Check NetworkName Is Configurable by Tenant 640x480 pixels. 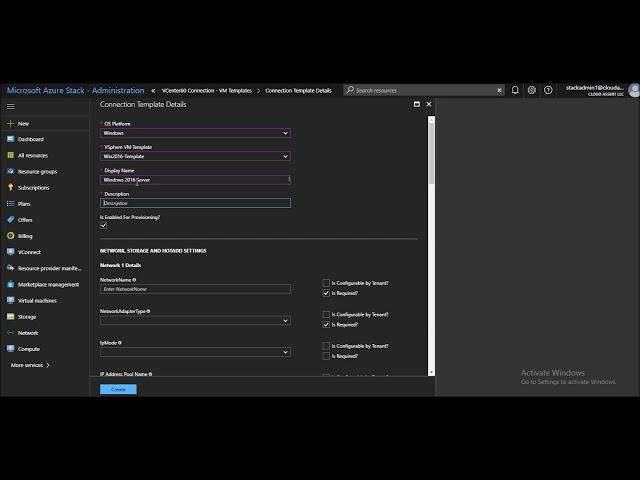pyautogui.click(x=326, y=283)
